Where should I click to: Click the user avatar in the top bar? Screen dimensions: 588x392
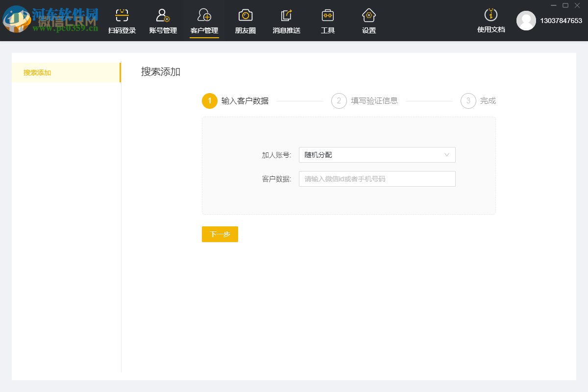click(x=526, y=21)
